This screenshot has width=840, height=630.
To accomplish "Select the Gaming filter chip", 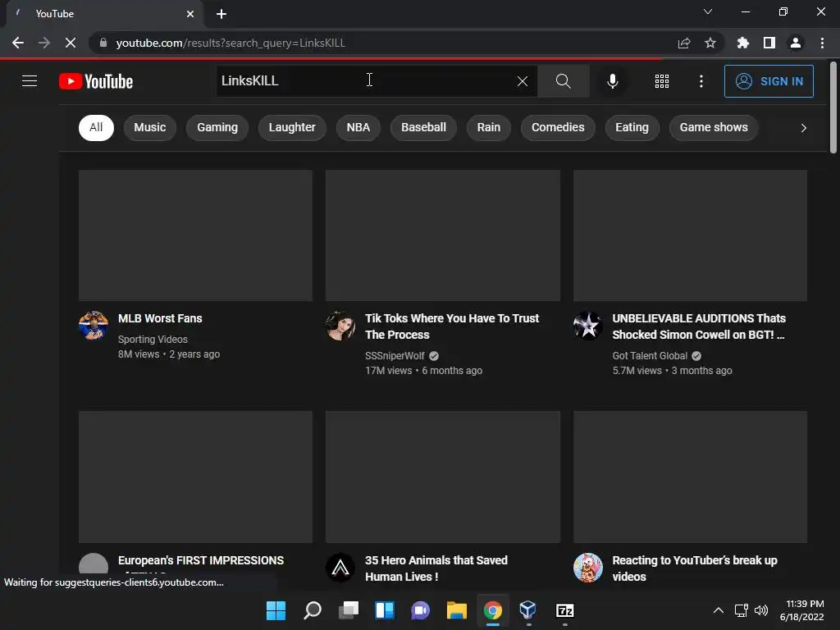I will pyautogui.click(x=217, y=127).
